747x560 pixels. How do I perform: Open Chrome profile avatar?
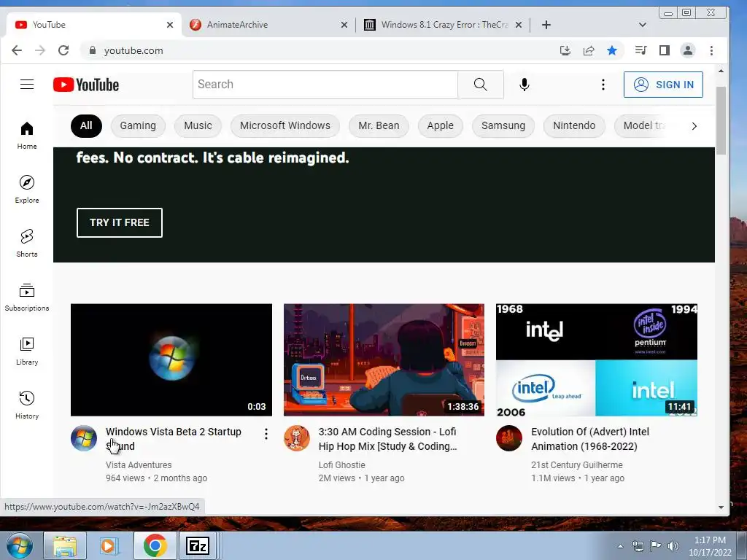click(688, 50)
